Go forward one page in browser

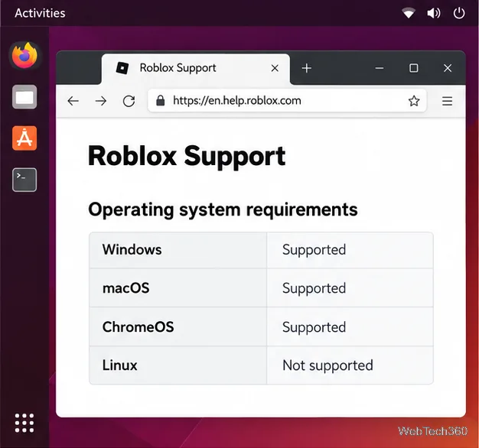[x=101, y=101]
